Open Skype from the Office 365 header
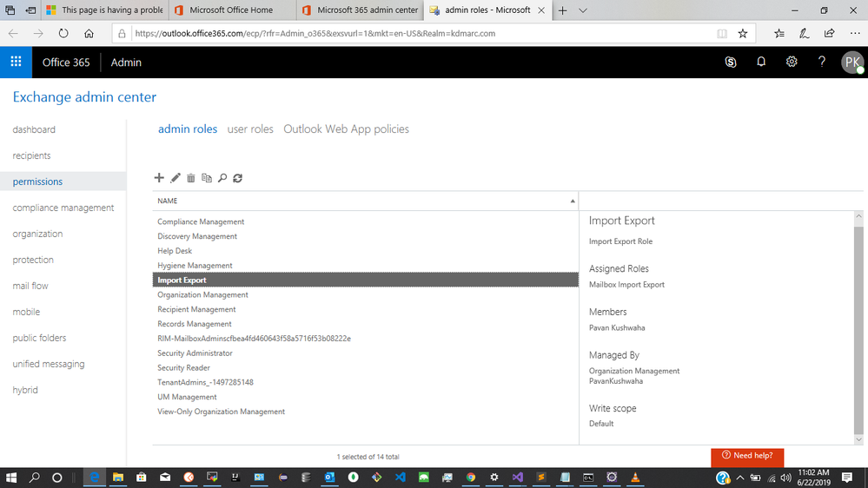Viewport: 868px width, 488px height. pyautogui.click(x=731, y=62)
